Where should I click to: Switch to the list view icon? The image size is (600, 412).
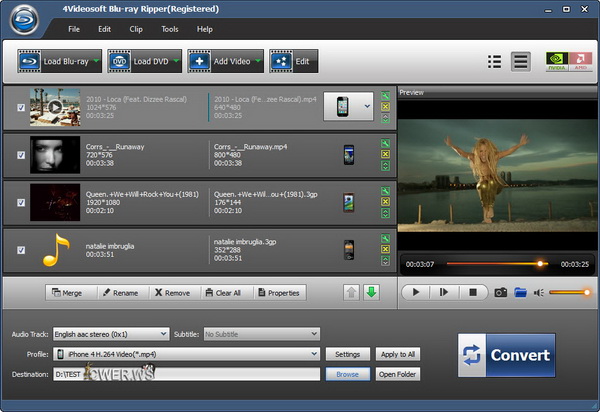494,62
